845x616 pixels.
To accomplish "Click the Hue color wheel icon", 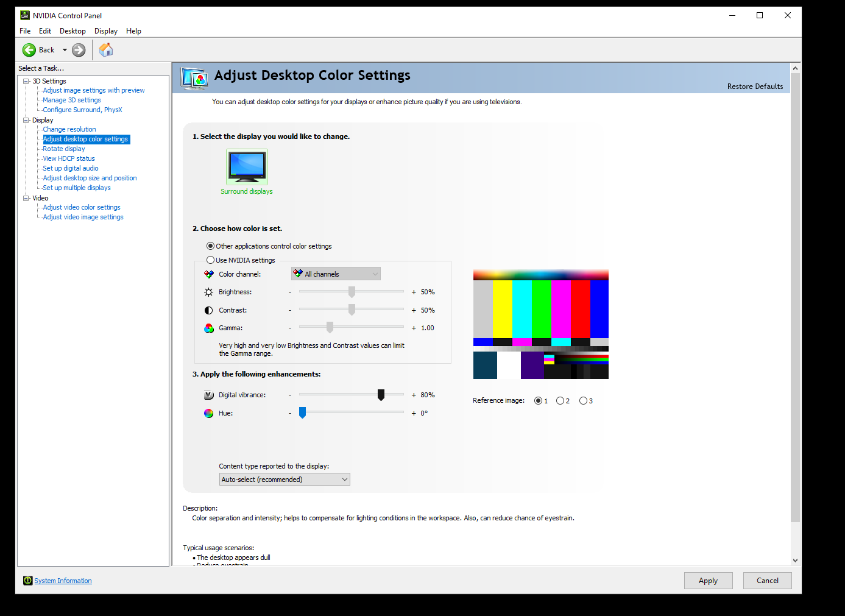I will [x=209, y=413].
